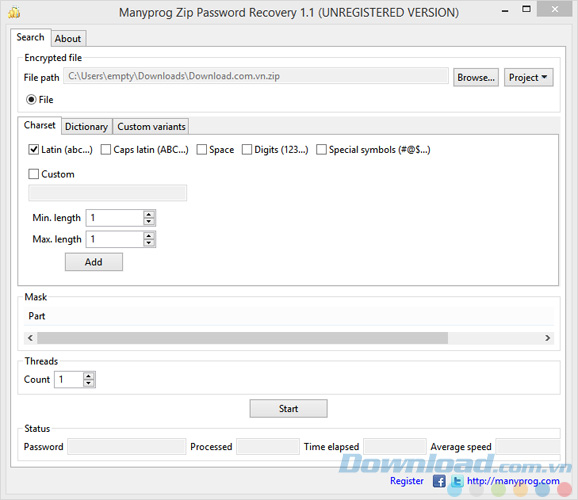578x500 pixels.
Task: Click the Time elapsed status field
Action: 395,447
